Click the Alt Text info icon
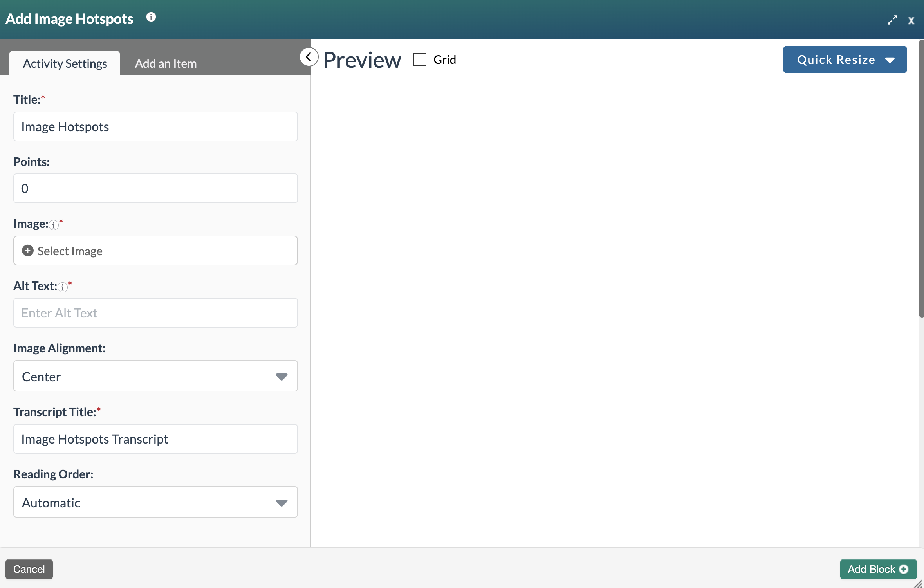The height and width of the screenshot is (588, 924). point(63,287)
